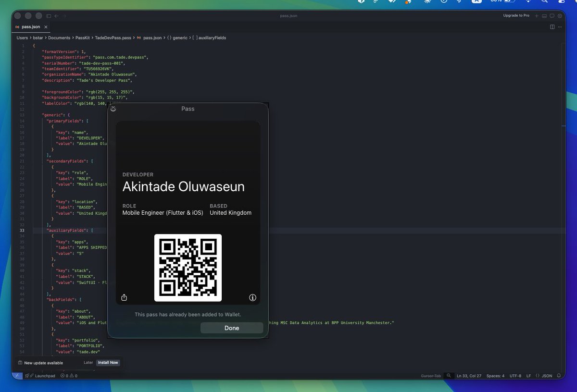This screenshot has height=392, width=577.
Task: Open notifications bell in status bar
Action: [559, 376]
